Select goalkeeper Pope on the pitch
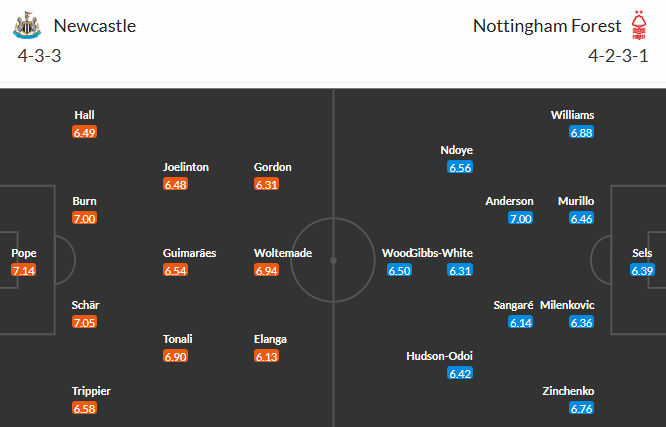This screenshot has height=427, width=666. click(x=22, y=253)
